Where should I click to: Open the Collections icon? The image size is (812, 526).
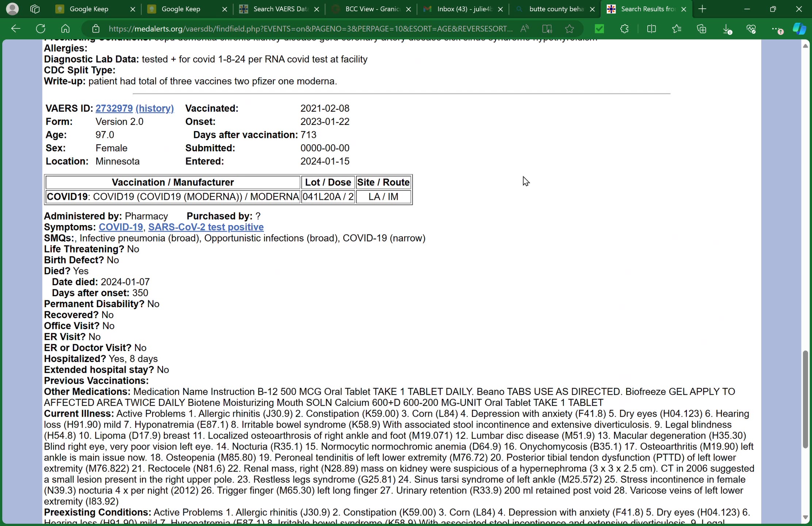[x=701, y=28]
